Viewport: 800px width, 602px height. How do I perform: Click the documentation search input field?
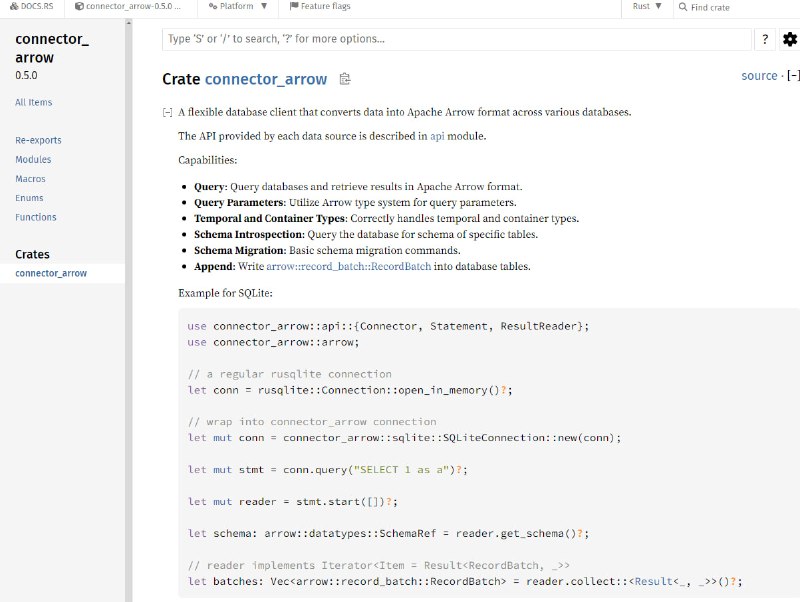(456, 39)
